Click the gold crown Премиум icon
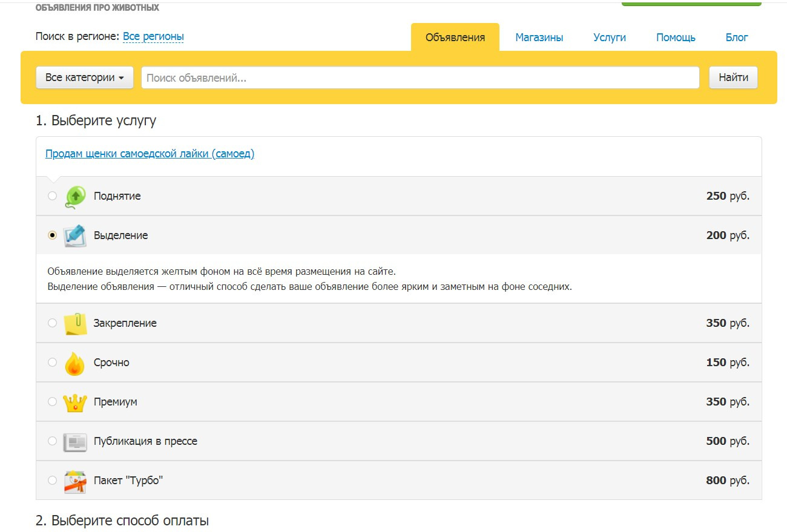 [75, 402]
